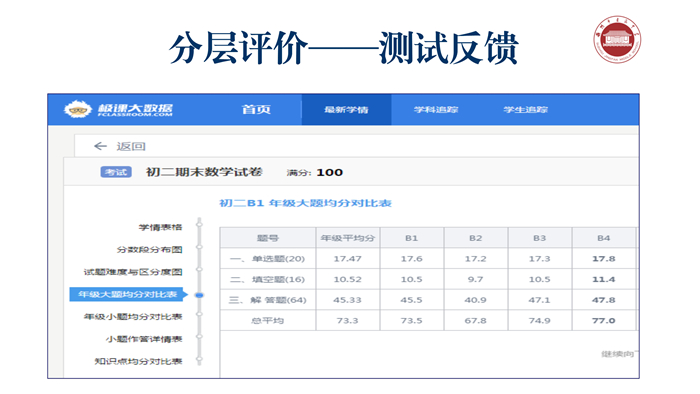Click the 总平均 row label
This screenshot has height=394, width=700.
coord(267,320)
